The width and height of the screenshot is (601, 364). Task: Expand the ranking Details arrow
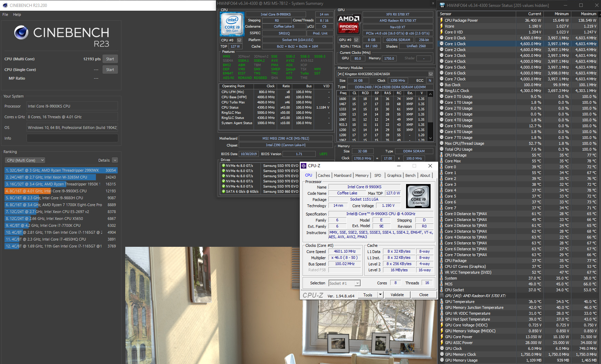[x=115, y=160]
